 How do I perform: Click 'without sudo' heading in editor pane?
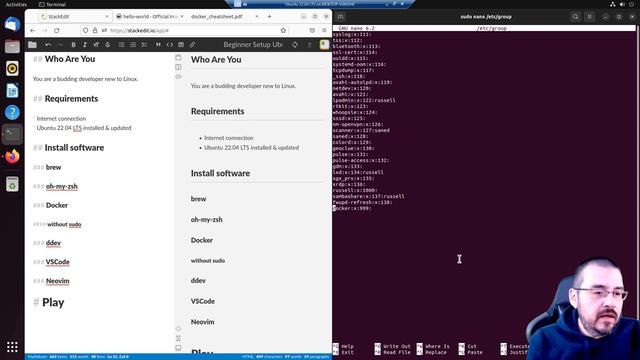[64, 224]
